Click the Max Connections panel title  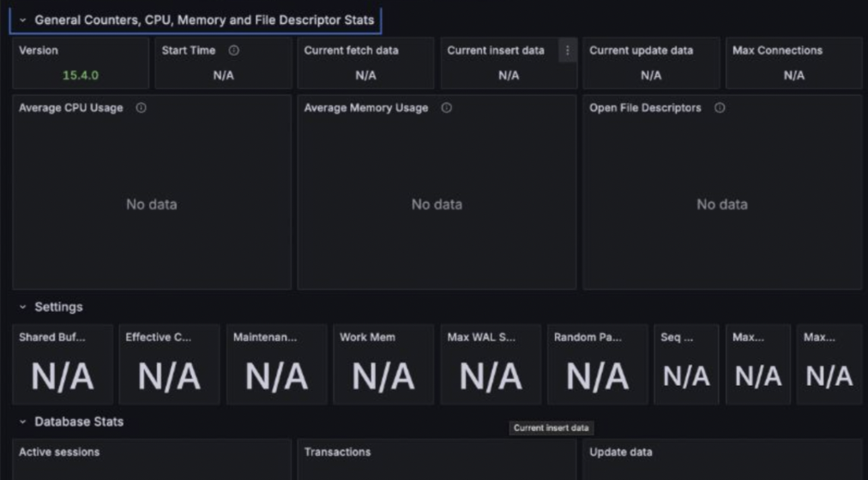[x=777, y=51]
